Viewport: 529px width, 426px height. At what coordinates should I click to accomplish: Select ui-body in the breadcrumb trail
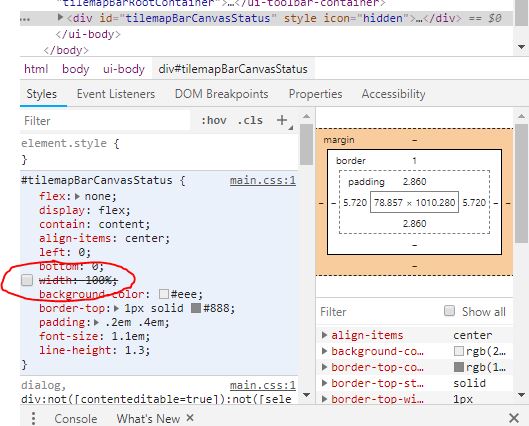(x=124, y=69)
